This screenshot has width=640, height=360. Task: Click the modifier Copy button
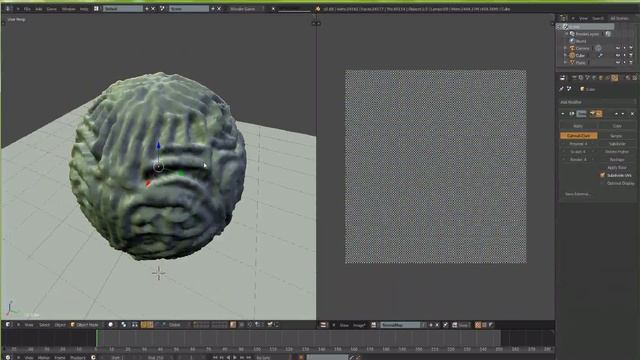617,126
